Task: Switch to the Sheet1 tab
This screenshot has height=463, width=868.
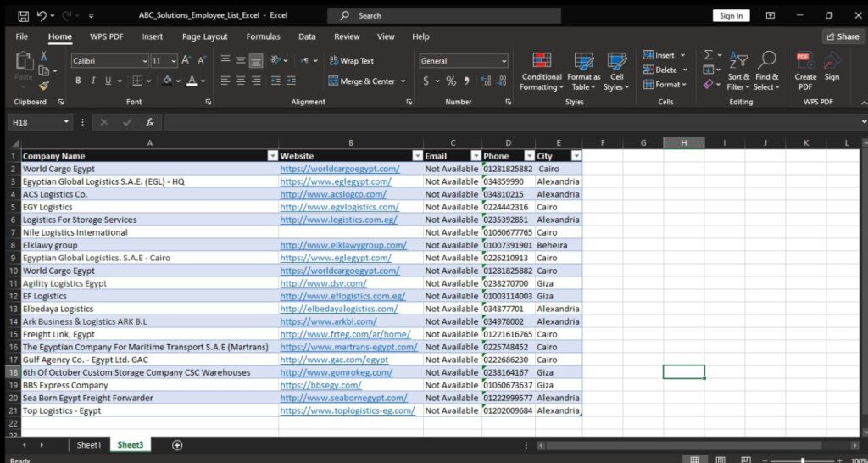Action: [x=89, y=444]
